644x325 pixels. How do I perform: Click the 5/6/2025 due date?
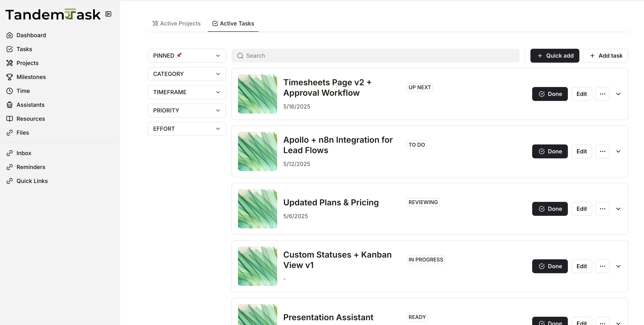tap(295, 216)
